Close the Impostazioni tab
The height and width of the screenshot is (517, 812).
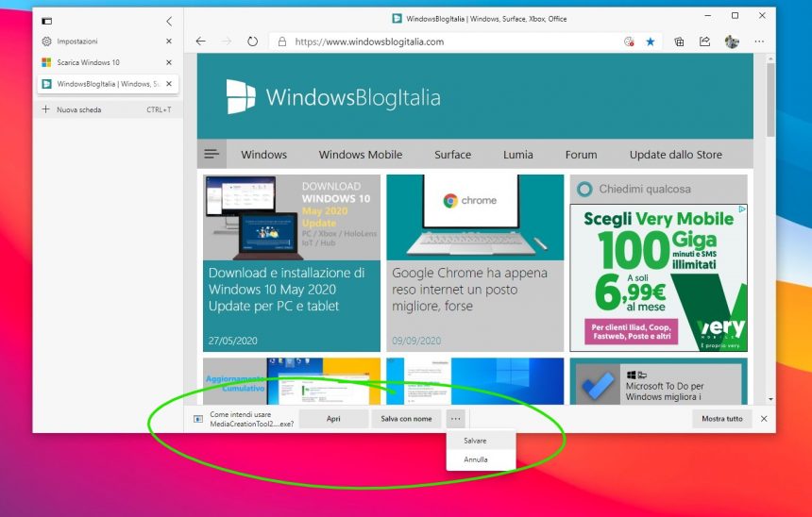tap(169, 42)
